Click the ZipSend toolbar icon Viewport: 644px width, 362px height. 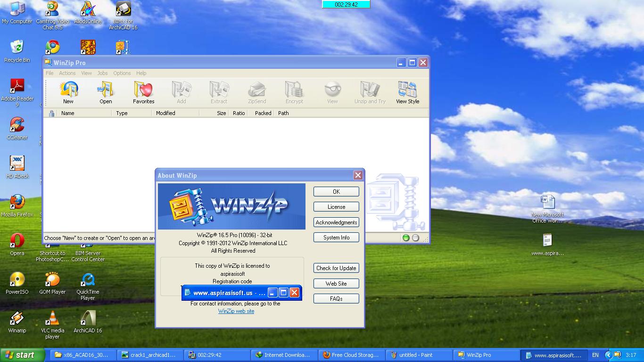pyautogui.click(x=257, y=92)
